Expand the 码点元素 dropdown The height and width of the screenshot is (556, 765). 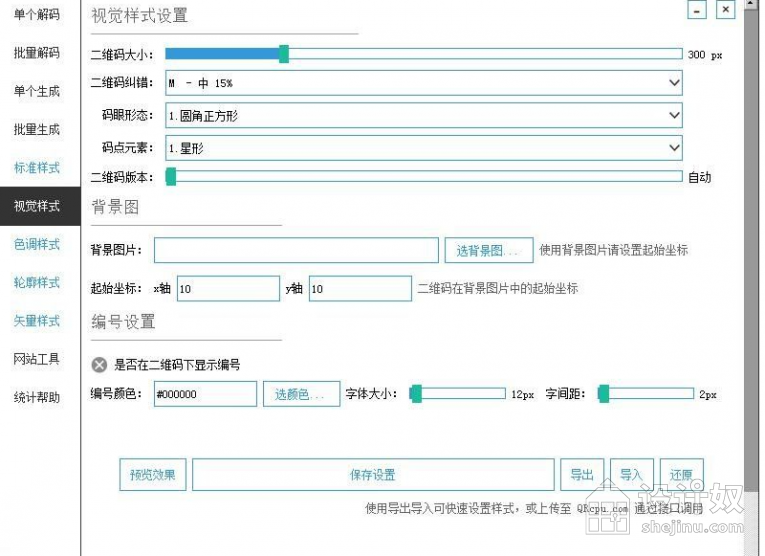click(423, 148)
